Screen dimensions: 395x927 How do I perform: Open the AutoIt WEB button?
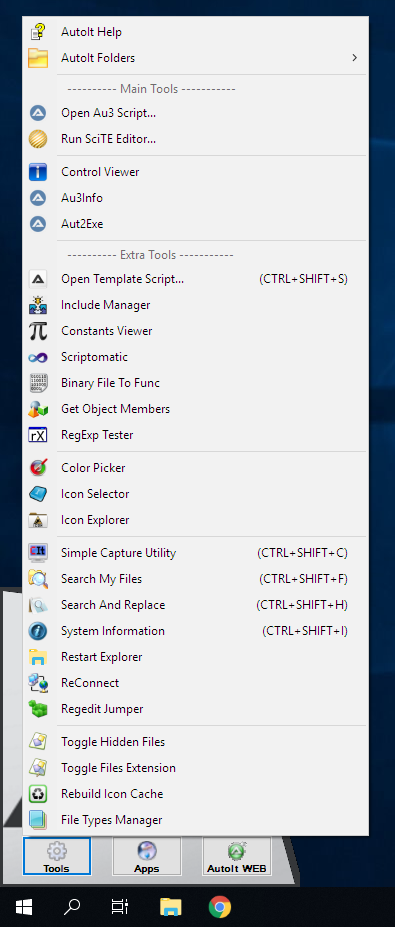[237, 856]
